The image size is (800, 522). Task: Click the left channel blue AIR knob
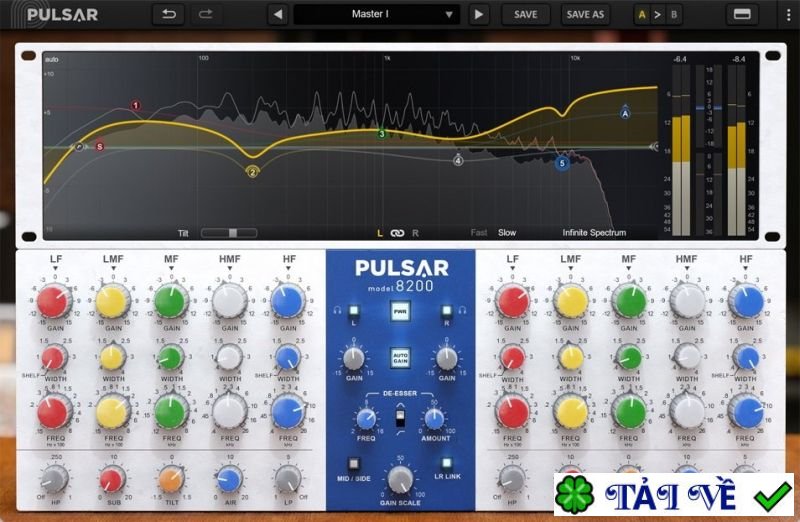(229, 480)
